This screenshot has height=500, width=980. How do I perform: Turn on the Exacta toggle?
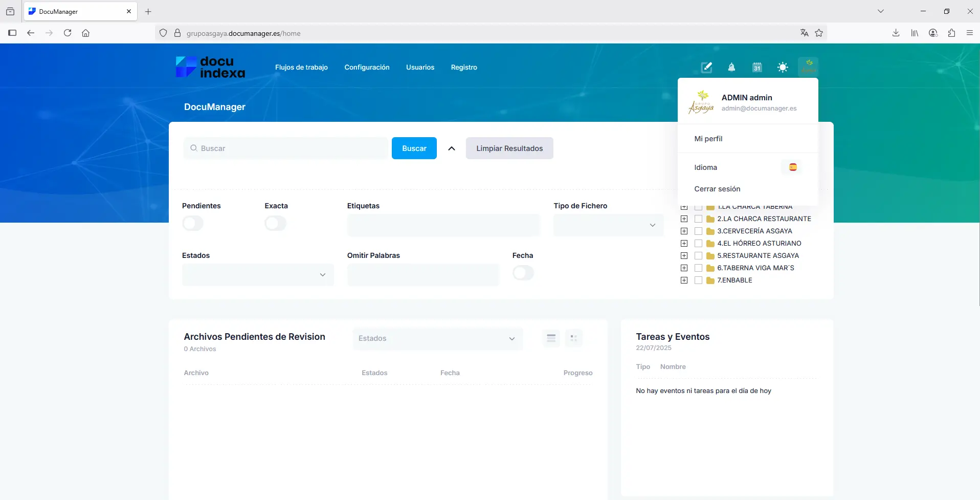(275, 224)
